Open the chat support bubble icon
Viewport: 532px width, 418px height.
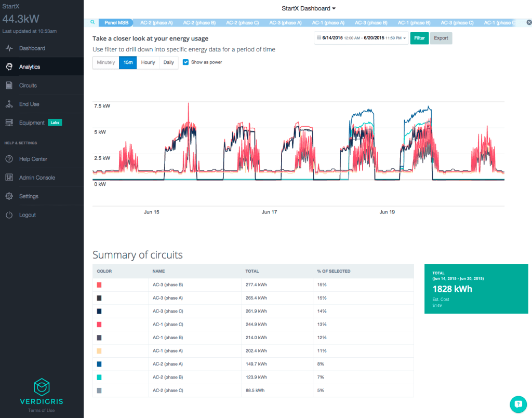click(517, 403)
